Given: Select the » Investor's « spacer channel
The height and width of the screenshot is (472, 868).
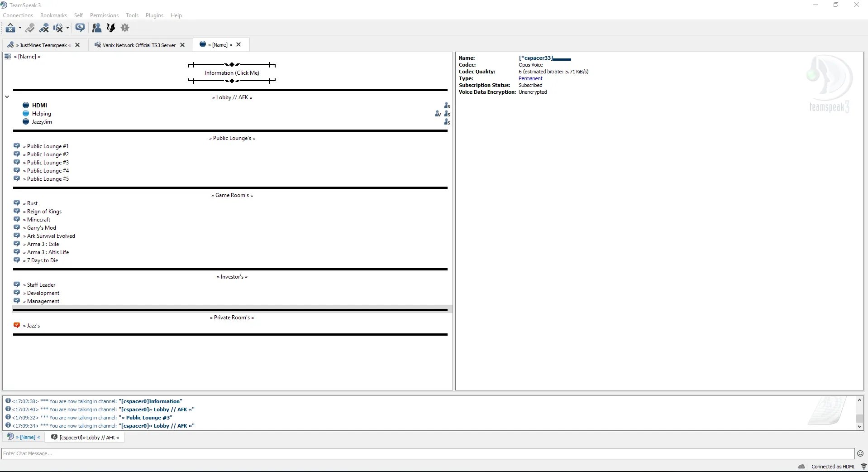Looking at the screenshot, I should click(x=232, y=277).
